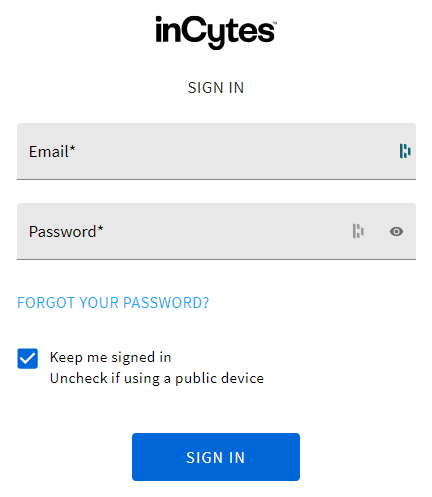Toggle password visibility with the eye
The image size is (432, 497).
coord(396,231)
